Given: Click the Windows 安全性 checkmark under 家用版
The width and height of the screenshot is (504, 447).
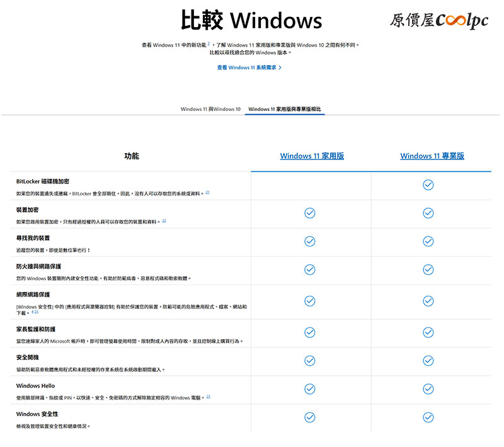Looking at the screenshot, I should pos(309,417).
